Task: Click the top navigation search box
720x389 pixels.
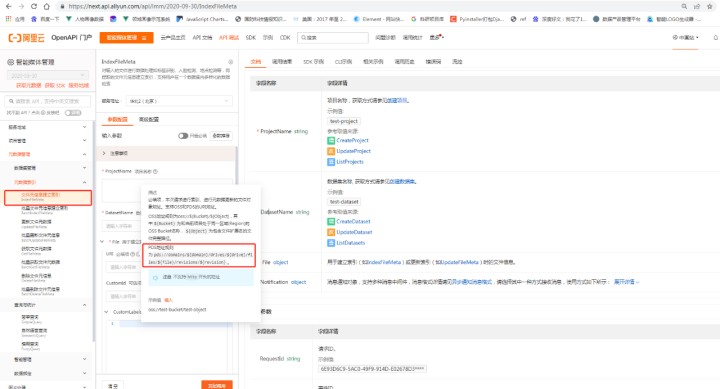Action: pyautogui.click(x=333, y=38)
